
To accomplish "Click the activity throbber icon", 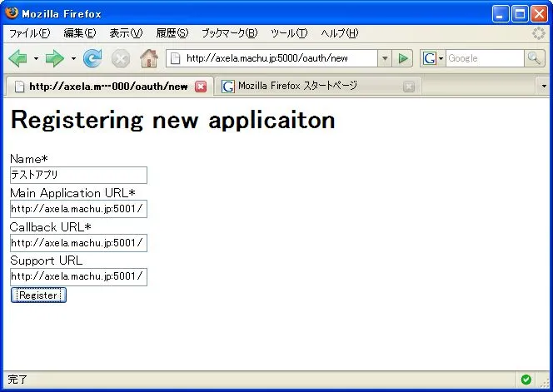I will (539, 33).
